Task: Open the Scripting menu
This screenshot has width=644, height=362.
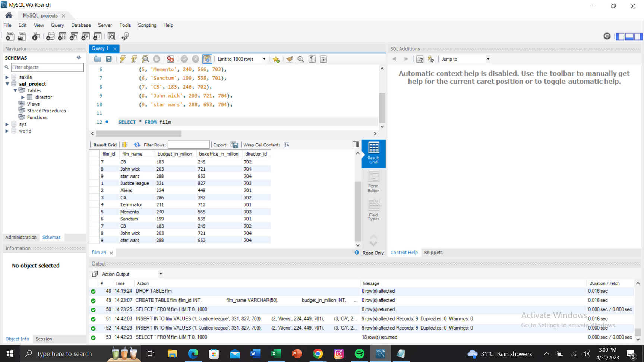Action: (147, 25)
